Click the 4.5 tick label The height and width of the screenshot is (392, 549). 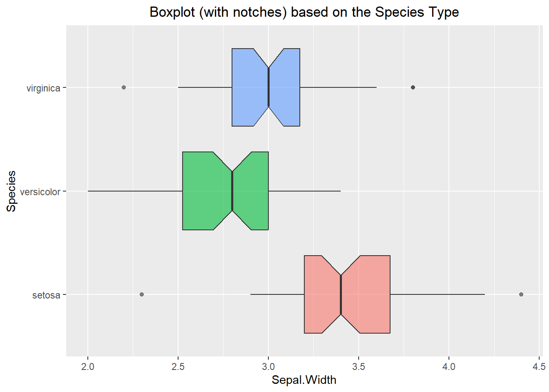pyautogui.click(x=539, y=366)
